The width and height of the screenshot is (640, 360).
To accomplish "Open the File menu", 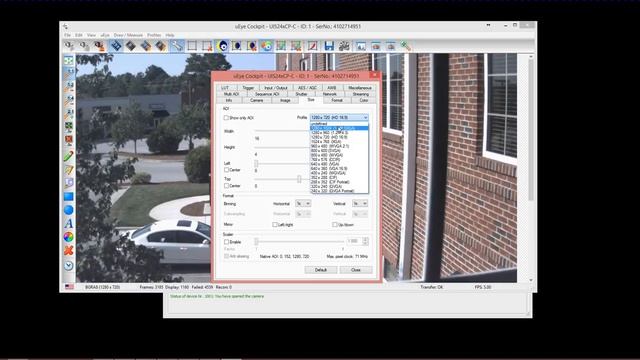I will click(67, 35).
